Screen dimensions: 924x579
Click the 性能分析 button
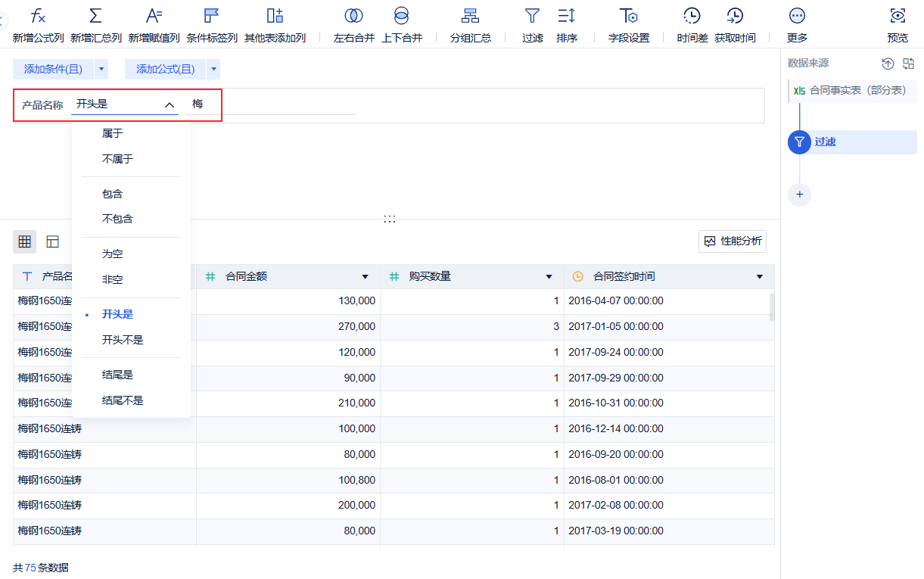pos(733,241)
